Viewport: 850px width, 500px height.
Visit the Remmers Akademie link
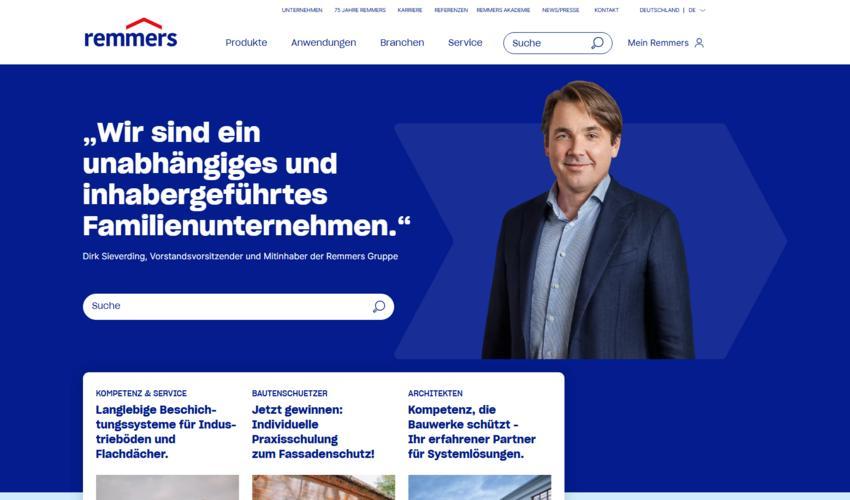504,10
